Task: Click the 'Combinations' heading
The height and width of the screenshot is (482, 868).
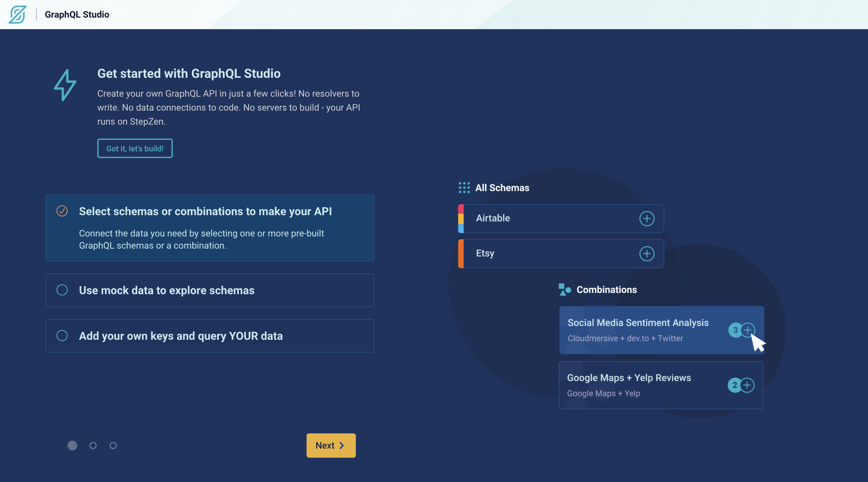Action: point(606,289)
